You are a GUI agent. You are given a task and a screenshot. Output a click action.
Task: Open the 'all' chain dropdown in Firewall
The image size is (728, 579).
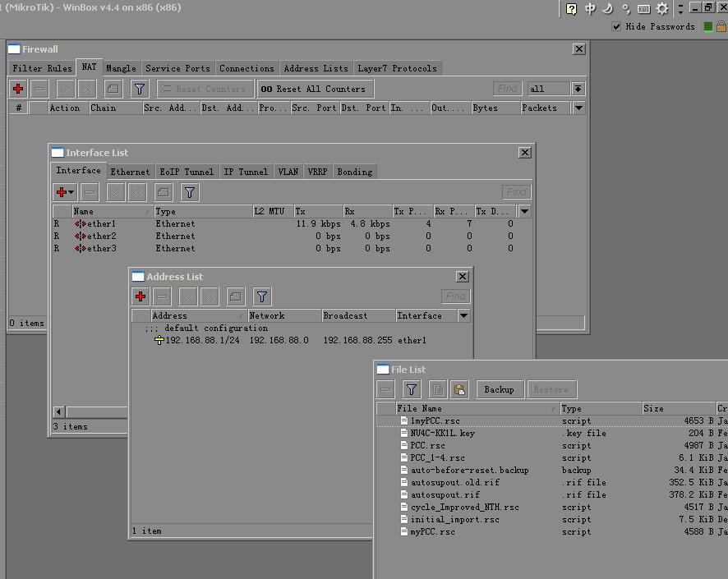click(x=578, y=89)
